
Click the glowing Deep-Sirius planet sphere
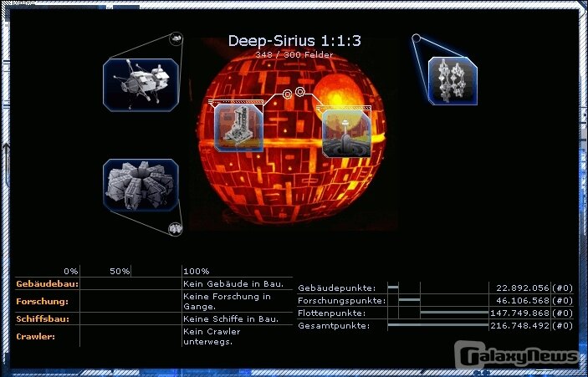click(293, 137)
